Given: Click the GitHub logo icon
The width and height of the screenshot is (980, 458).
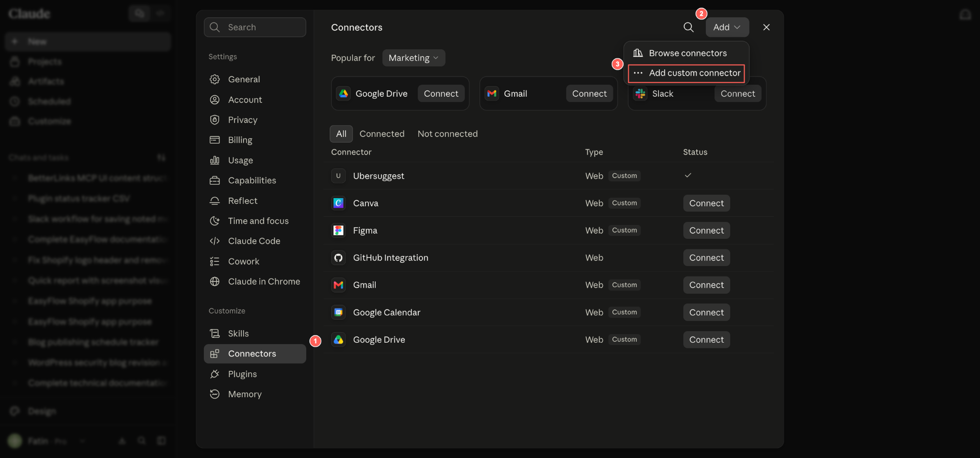Looking at the screenshot, I should (338, 257).
